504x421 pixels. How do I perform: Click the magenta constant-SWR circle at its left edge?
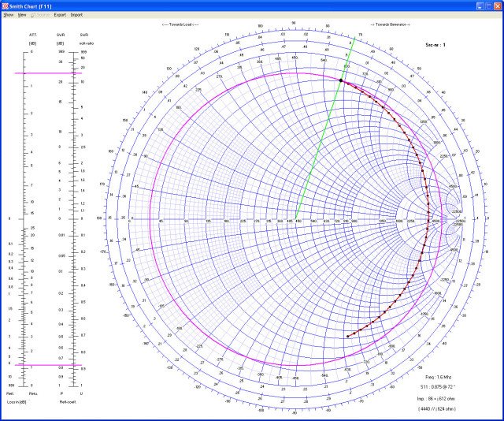pos(150,219)
